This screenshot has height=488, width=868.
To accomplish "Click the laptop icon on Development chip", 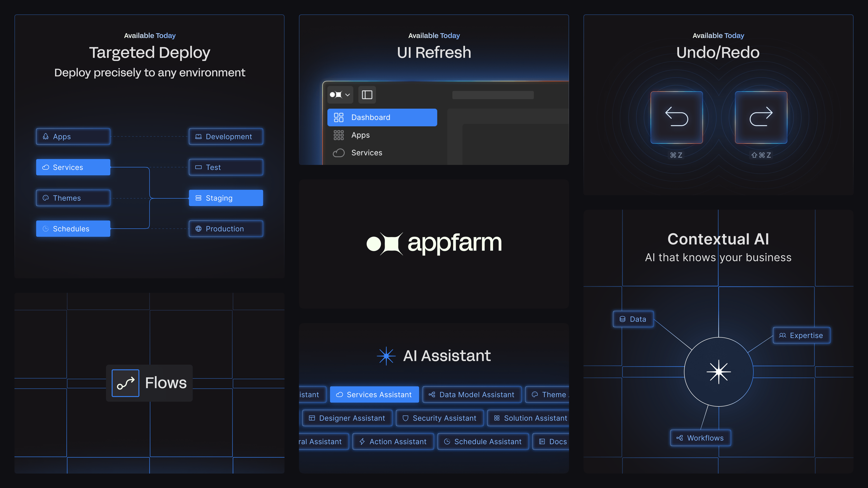I will point(198,136).
